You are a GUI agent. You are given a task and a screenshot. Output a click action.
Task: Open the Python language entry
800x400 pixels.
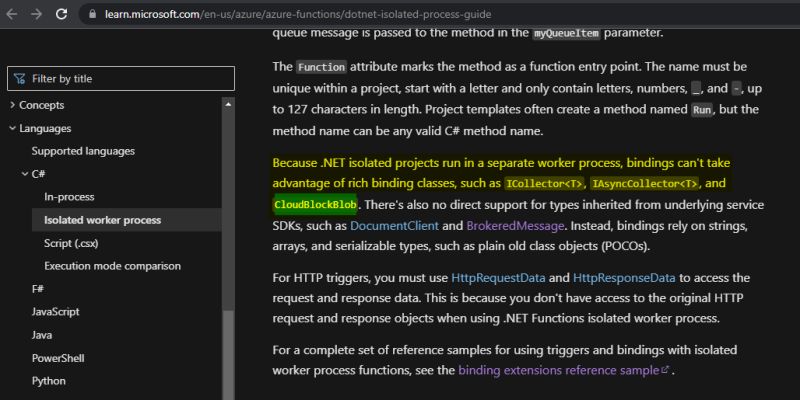[x=48, y=381]
